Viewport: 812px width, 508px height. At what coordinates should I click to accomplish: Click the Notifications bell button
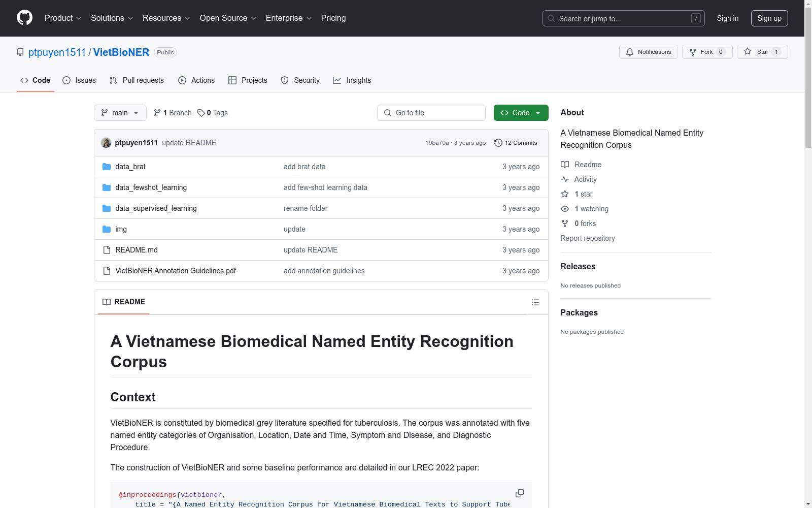tap(649, 52)
